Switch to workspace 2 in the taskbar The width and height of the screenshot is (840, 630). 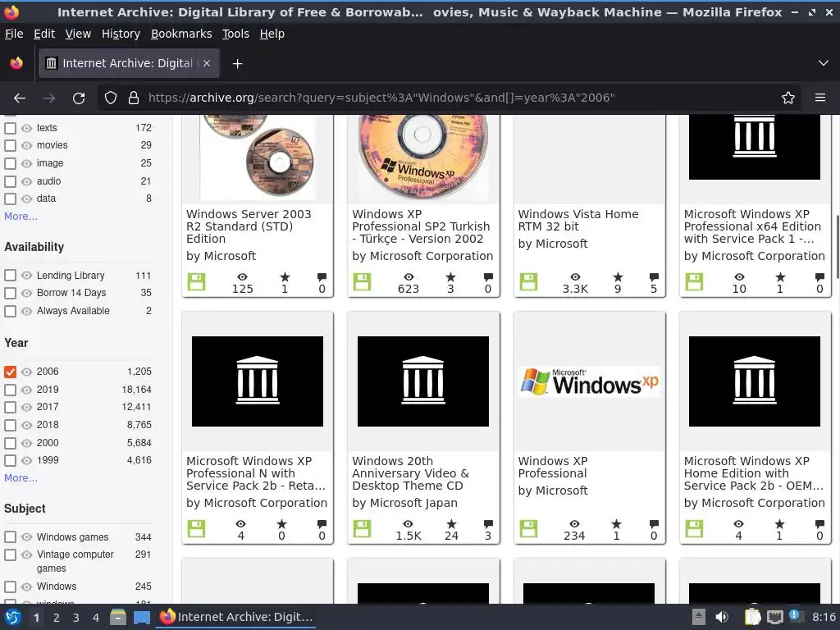tap(57, 618)
